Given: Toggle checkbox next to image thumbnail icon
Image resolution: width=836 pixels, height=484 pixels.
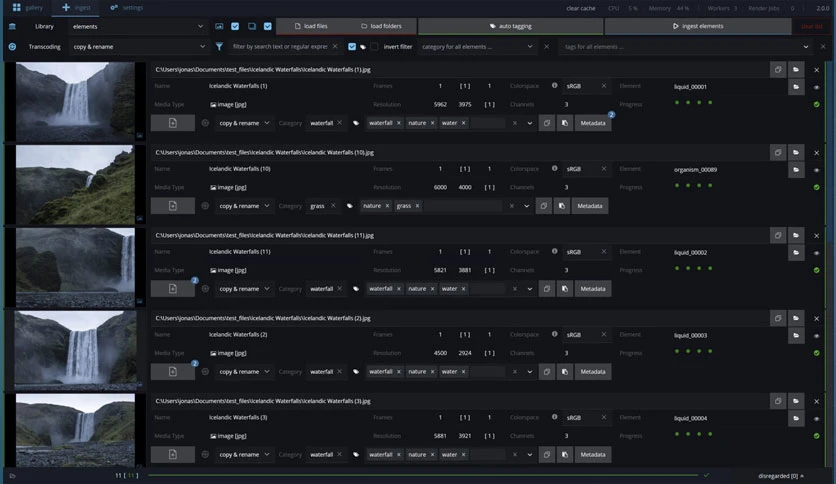Looking at the screenshot, I should click(235, 26).
